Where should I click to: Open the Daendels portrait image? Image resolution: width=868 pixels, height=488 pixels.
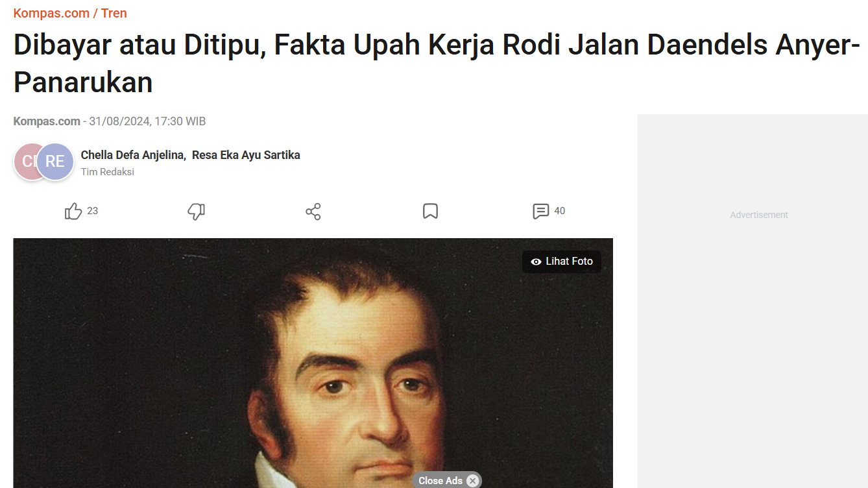pos(313,363)
